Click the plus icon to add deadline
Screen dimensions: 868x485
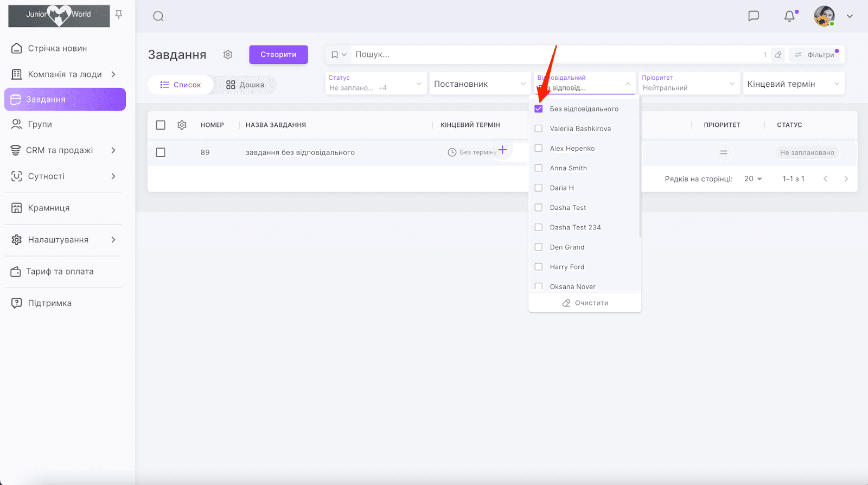(502, 150)
